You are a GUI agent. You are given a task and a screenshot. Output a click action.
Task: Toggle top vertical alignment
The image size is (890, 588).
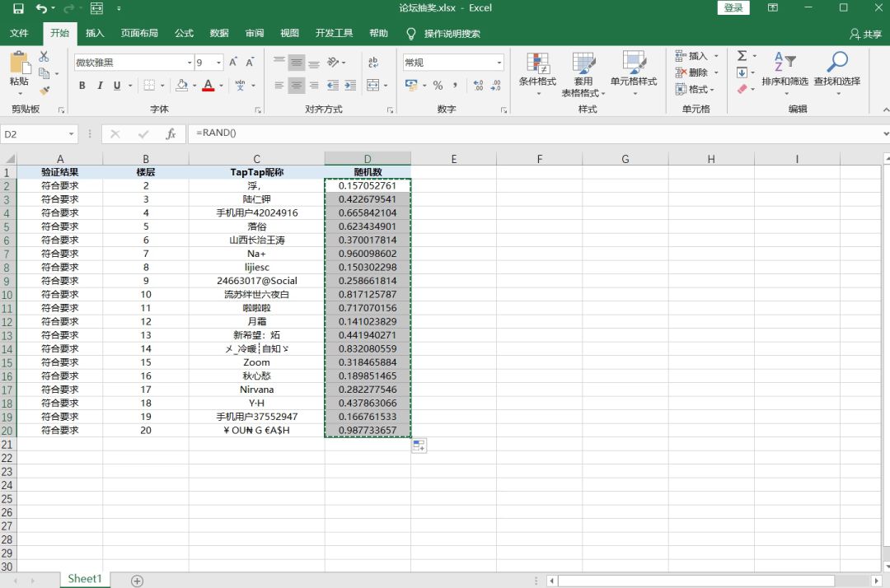[279, 62]
